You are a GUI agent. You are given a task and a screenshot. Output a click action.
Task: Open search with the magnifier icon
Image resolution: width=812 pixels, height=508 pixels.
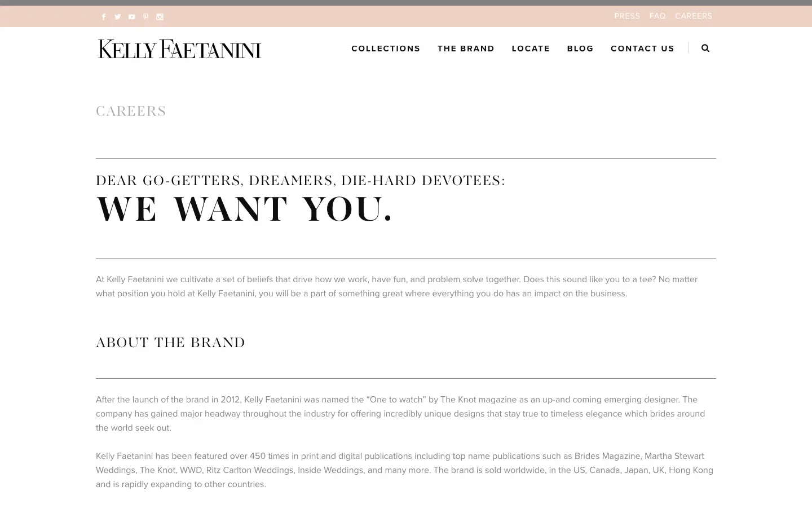coord(705,49)
